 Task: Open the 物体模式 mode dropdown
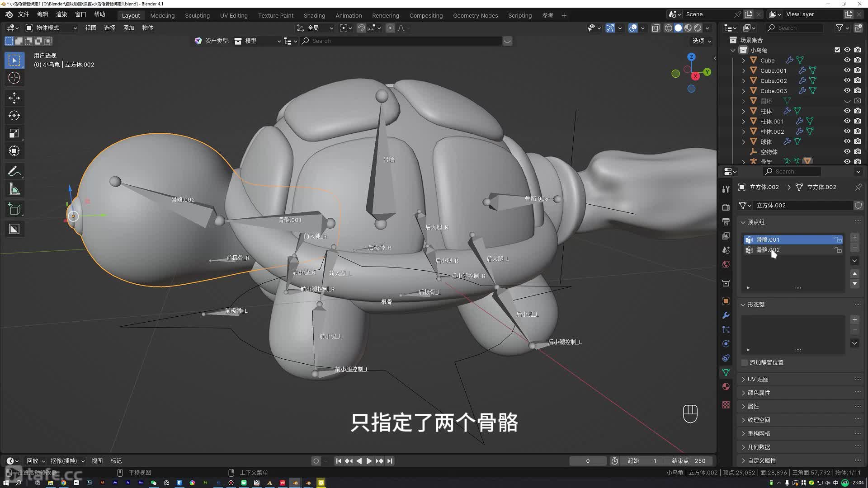(51, 28)
